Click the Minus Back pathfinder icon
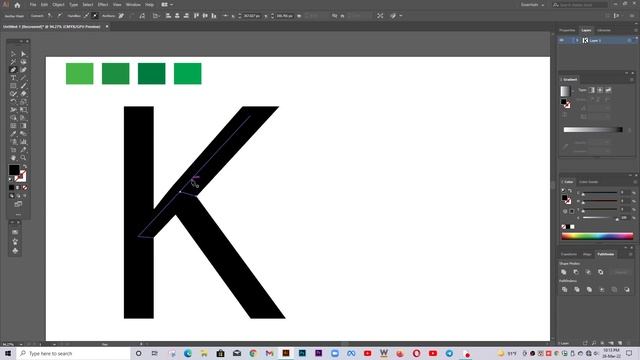640x360 pixels. point(627,290)
